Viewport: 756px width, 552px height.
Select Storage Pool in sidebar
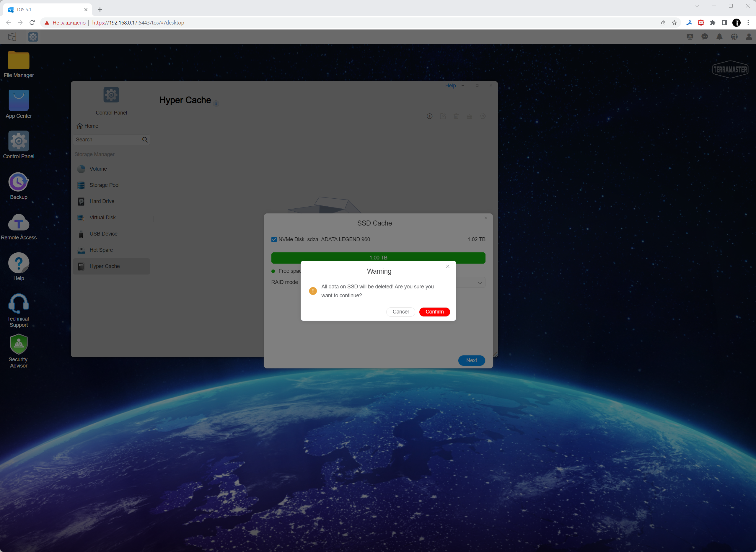pyautogui.click(x=104, y=185)
